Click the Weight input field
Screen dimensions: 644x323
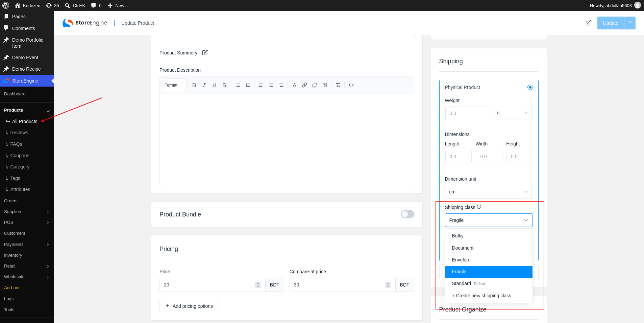click(x=468, y=113)
